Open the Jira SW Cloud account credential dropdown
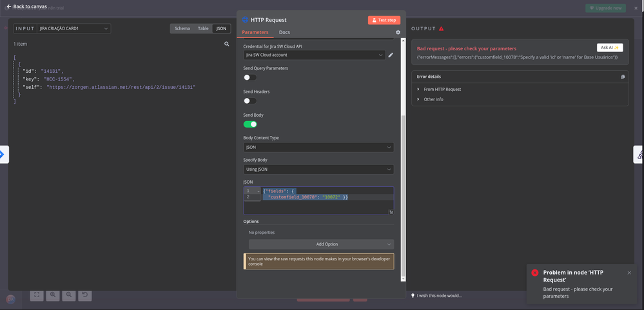This screenshot has width=644, height=310. coord(314,55)
